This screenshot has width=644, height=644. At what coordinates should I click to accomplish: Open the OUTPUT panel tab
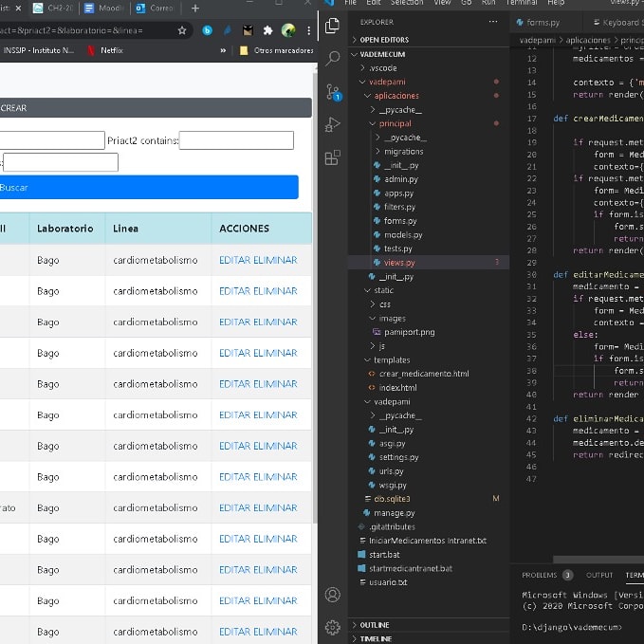click(599, 575)
